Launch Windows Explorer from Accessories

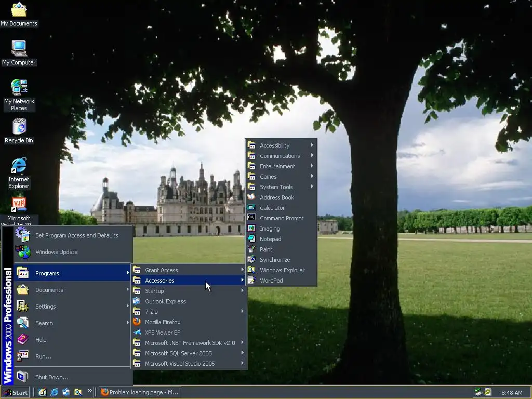tap(281, 270)
